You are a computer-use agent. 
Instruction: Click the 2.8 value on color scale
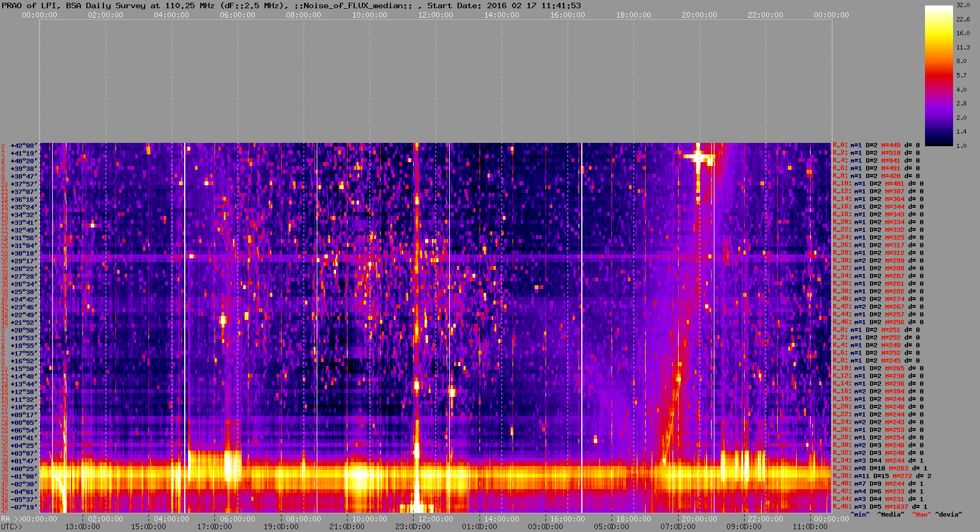(x=961, y=103)
